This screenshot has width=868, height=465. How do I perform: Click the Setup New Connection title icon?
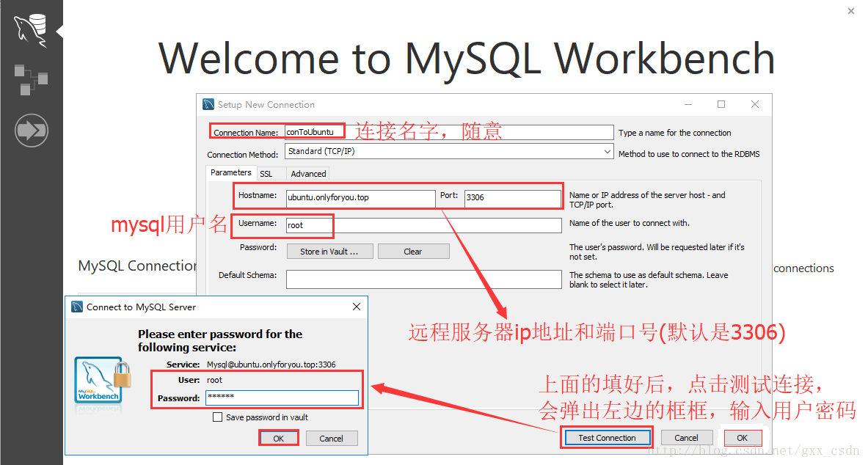coord(208,105)
